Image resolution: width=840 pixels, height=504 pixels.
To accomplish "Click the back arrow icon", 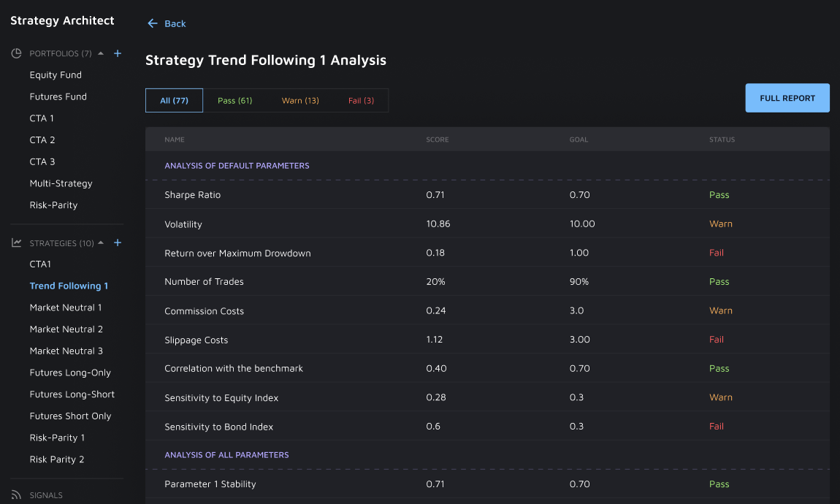I will tap(153, 23).
